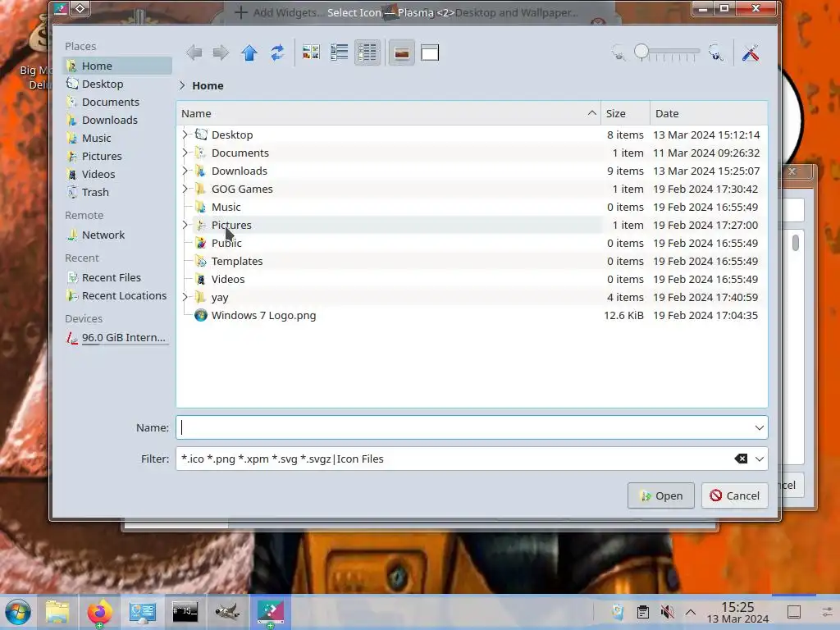This screenshot has height=630, width=840.
Task: Open the options wrench-screwdriver menu
Action: 751,52
